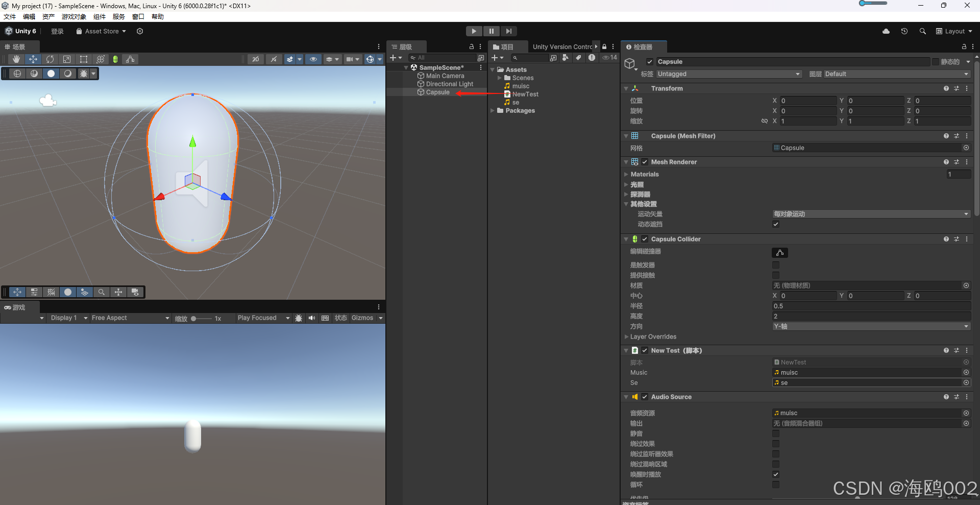Open the 方向 Y-轴 direction dropdown
This screenshot has height=505, width=980.
tap(871, 326)
